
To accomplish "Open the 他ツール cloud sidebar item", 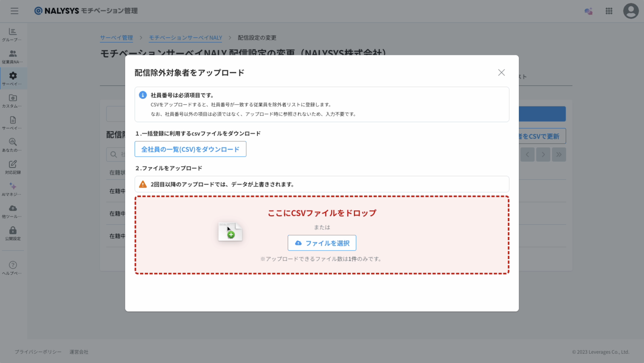I will (x=13, y=211).
